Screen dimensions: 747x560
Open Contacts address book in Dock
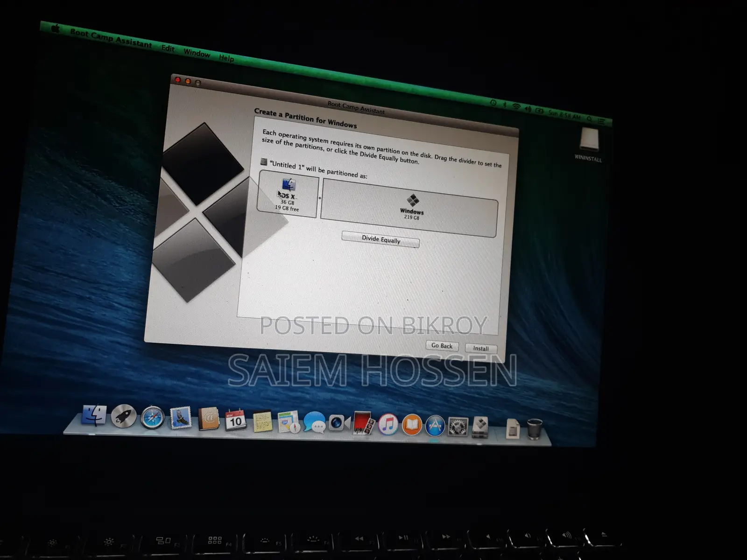208,419
